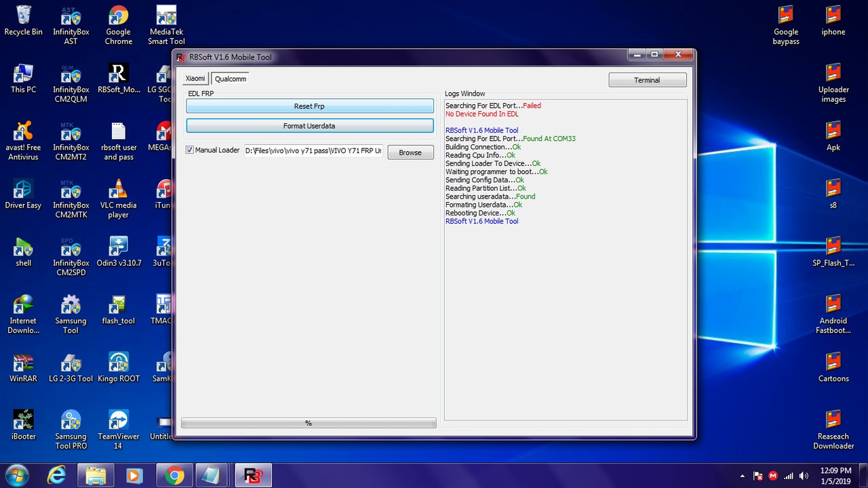The width and height of the screenshot is (868, 488).
Task: Click 'No Device Found In EDL' log line
Action: [x=482, y=114]
